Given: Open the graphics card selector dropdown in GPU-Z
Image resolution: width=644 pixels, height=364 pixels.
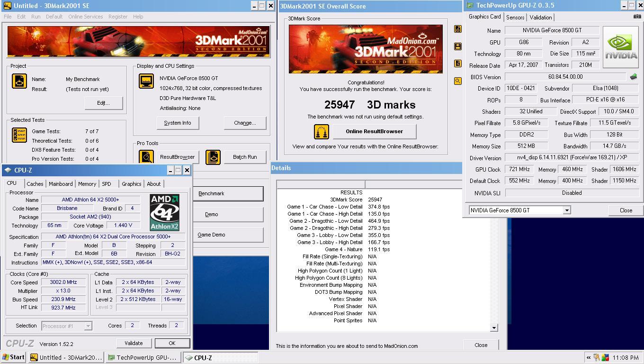Looking at the screenshot, I should pyautogui.click(x=566, y=210).
